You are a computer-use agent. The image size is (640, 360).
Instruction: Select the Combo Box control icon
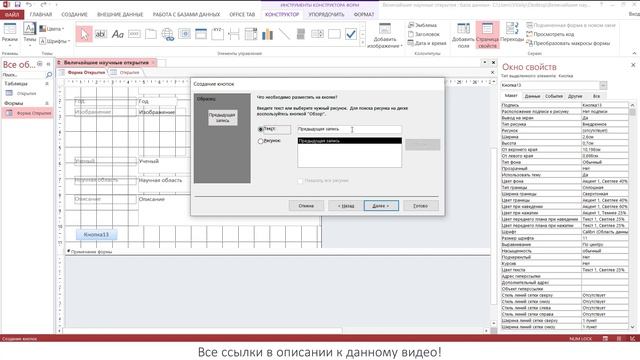pos(251,34)
